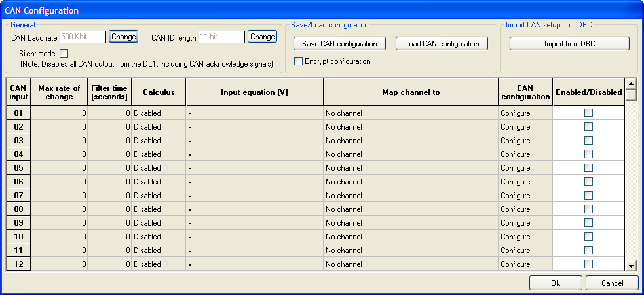Enable CAN input 01 checkbox
This screenshot has height=295, width=644.
[x=588, y=113]
